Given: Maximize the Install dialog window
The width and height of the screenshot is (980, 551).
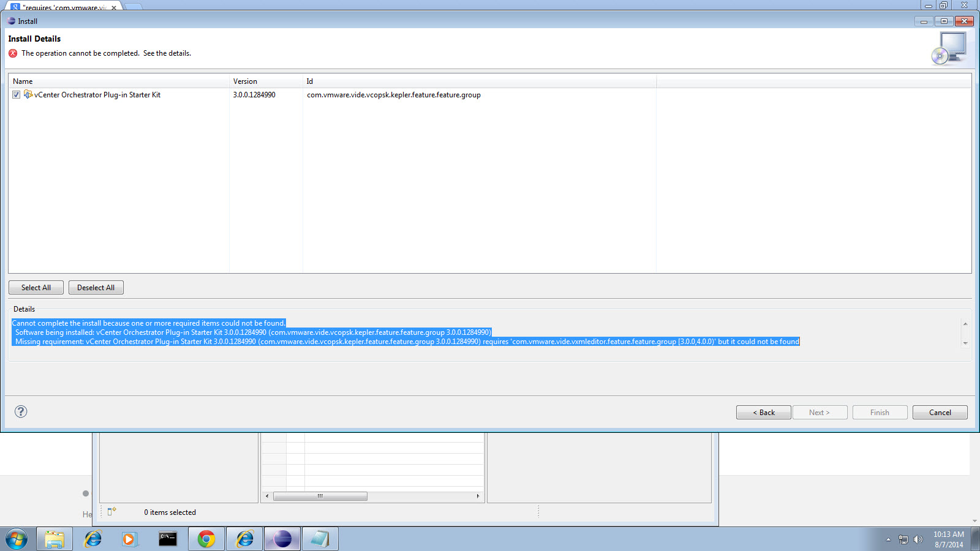Looking at the screenshot, I should tap(944, 21).
